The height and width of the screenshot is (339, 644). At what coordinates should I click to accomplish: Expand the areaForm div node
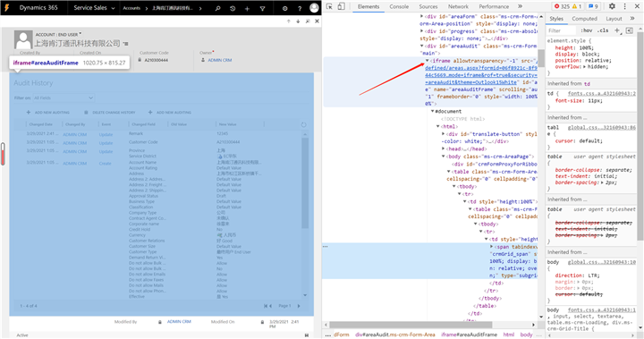421,16
